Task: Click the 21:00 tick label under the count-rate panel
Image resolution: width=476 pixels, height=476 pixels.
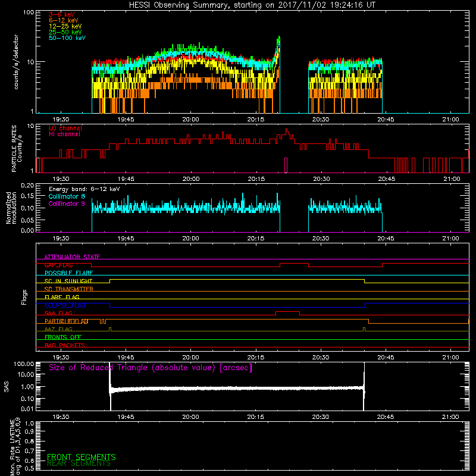Action: [x=450, y=120]
